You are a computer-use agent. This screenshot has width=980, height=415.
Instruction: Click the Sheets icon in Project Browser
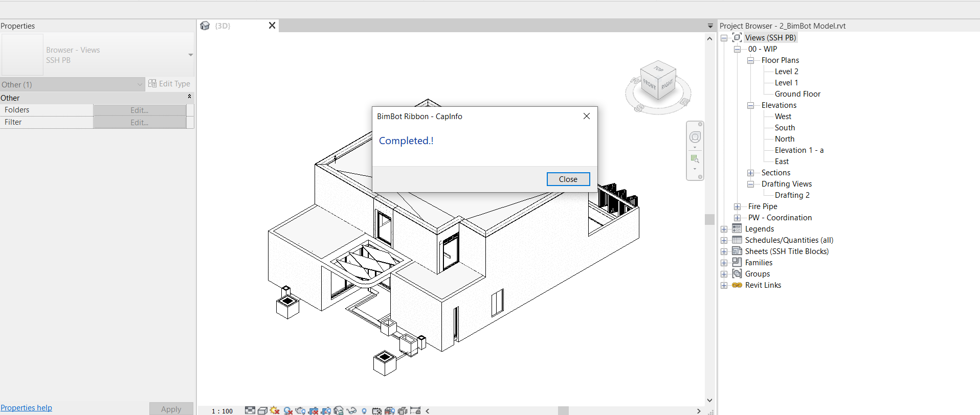(x=737, y=251)
